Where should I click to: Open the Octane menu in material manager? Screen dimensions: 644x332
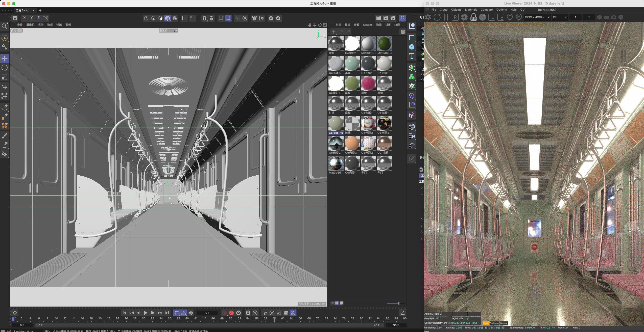(x=368, y=25)
